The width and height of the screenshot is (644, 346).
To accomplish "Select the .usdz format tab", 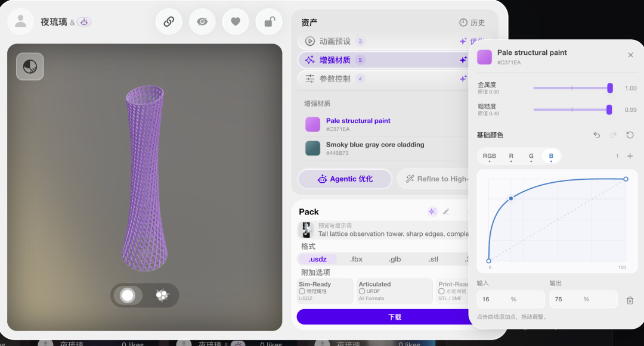I will tap(317, 259).
